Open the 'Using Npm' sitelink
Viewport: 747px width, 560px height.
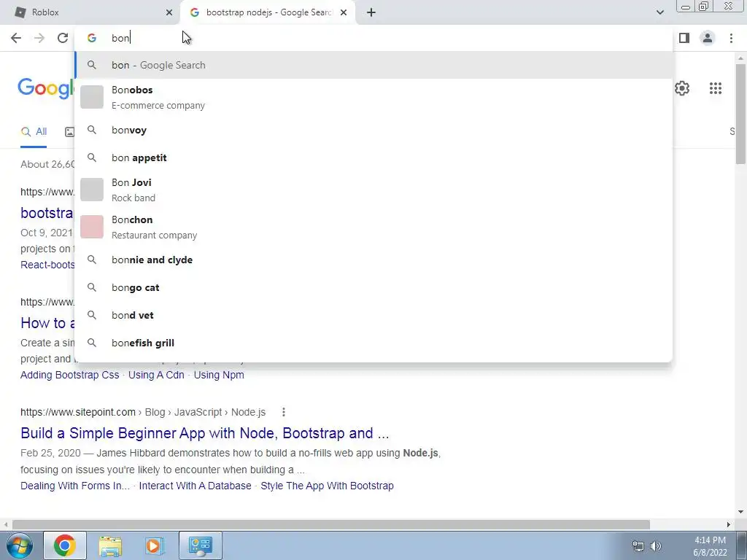point(219,375)
